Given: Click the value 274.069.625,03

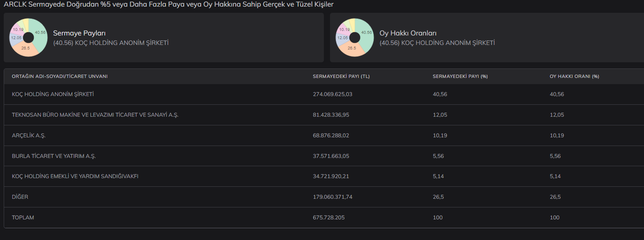Looking at the screenshot, I should 333,94.
